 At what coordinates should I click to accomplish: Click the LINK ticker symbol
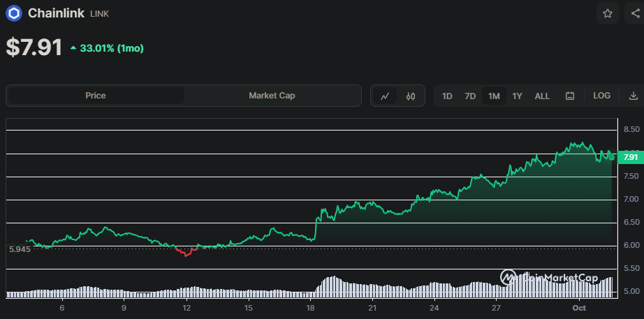pyautogui.click(x=99, y=14)
